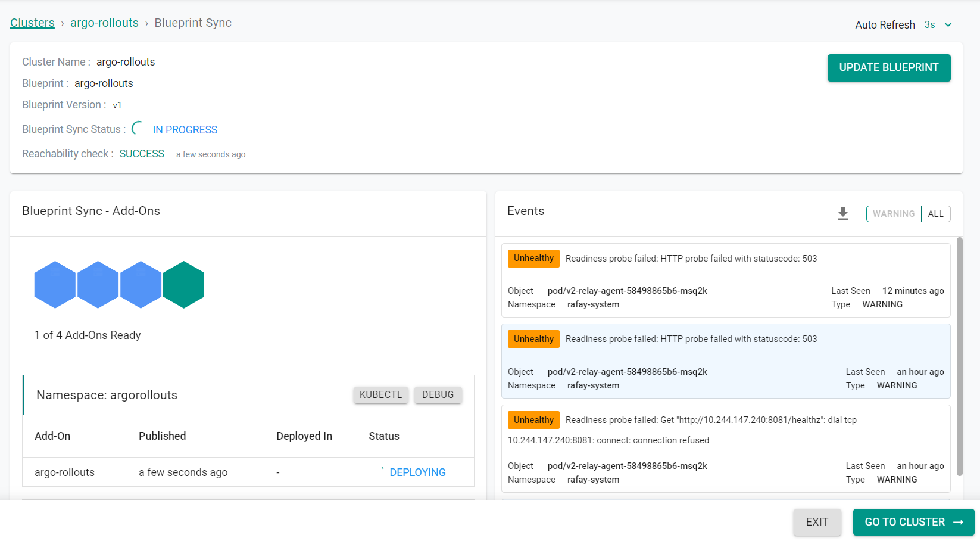Click the UPDATE BLUEPRINT button
The image size is (980, 541).
coord(888,68)
